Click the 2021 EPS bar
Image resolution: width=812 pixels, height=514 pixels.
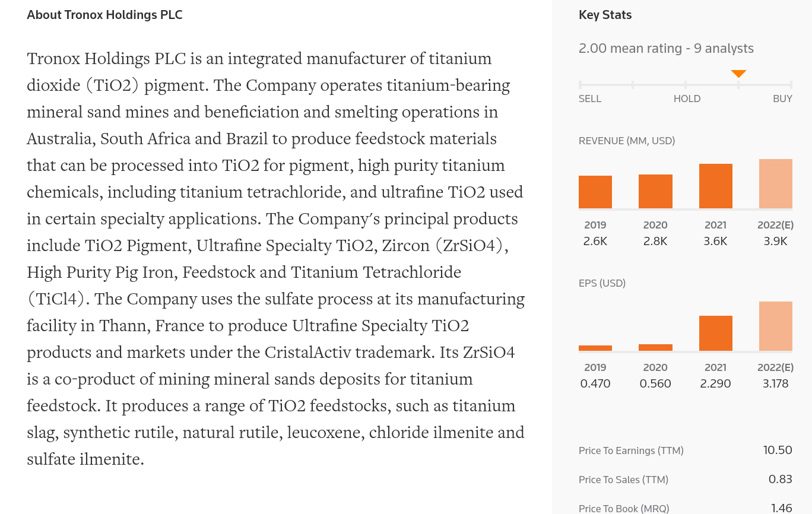click(x=716, y=333)
